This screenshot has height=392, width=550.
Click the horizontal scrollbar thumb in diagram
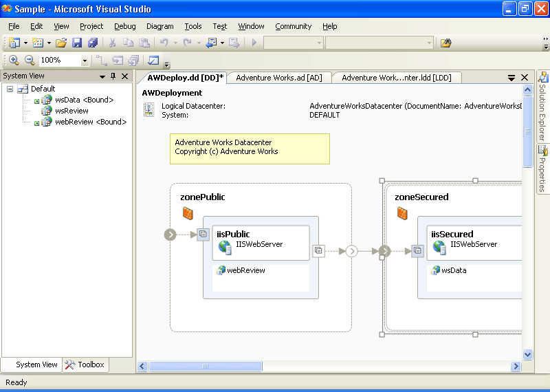206,367
